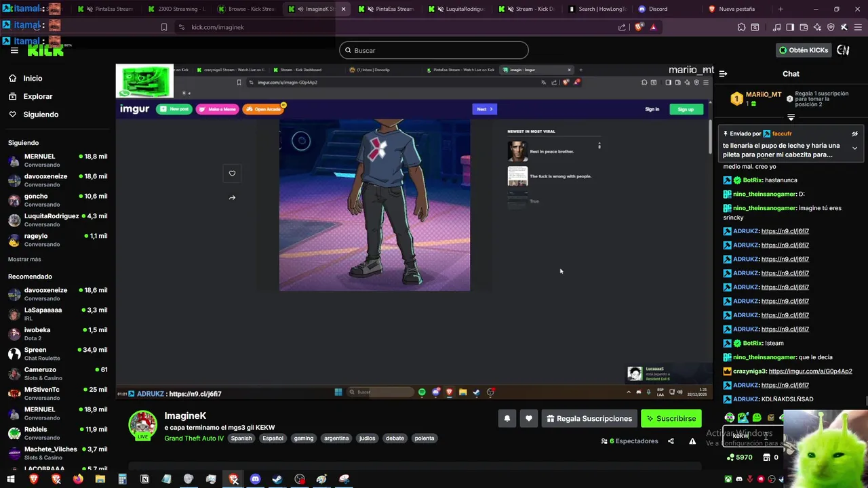Open the goncho channel in Siguiendo
The height and width of the screenshot is (488, 868).
57,200
